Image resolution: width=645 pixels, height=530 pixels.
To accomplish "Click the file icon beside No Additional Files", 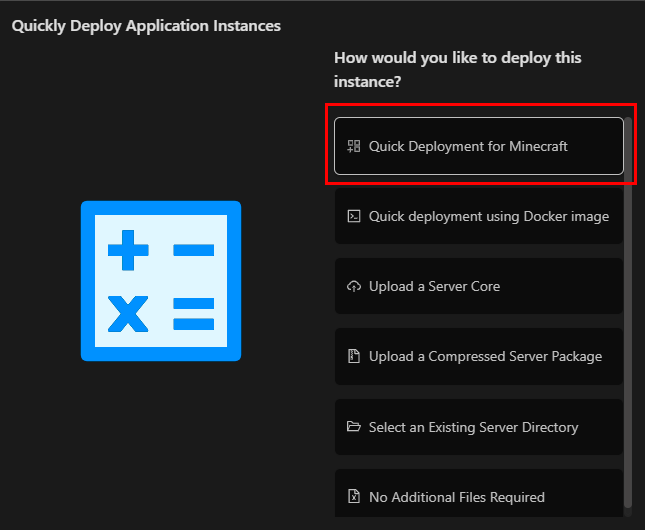I will (353, 497).
